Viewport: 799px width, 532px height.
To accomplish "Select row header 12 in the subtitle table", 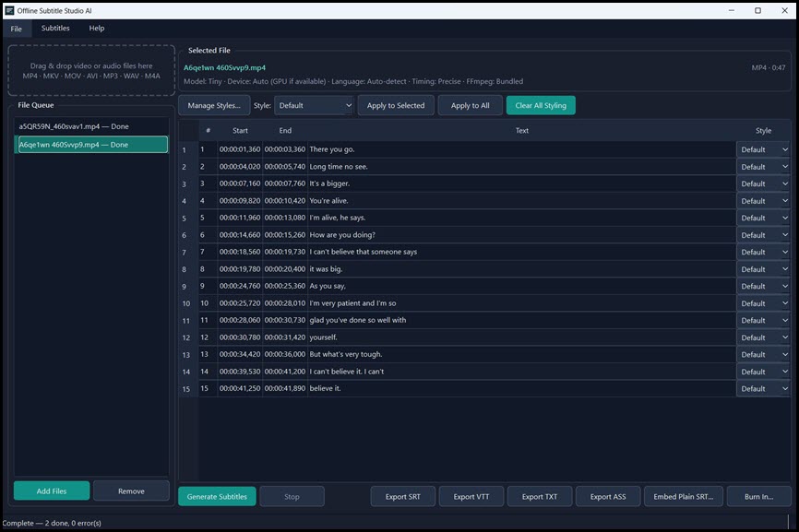I will 186,337.
